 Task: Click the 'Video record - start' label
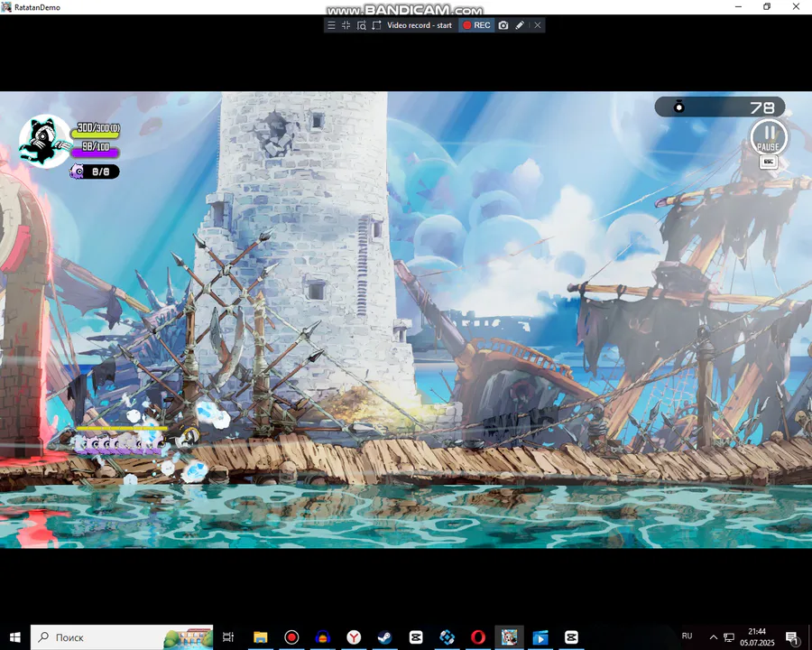click(x=420, y=25)
